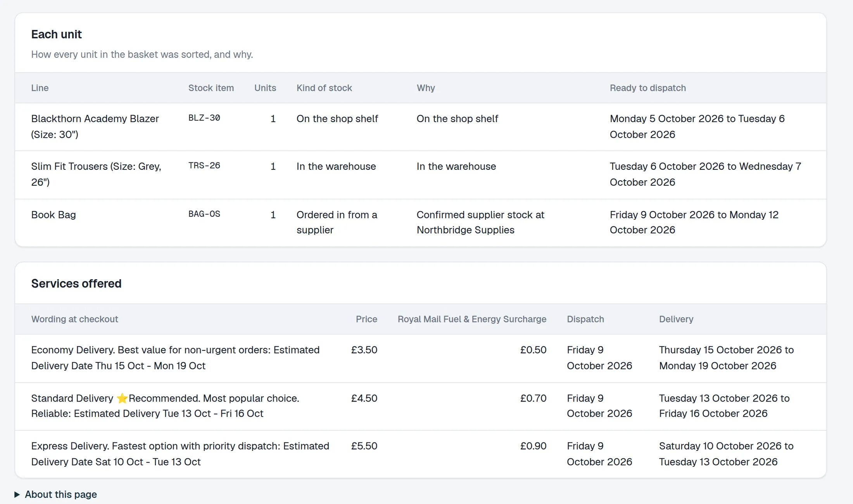
Task: Click the 'Book Bag' line name
Action: click(54, 214)
